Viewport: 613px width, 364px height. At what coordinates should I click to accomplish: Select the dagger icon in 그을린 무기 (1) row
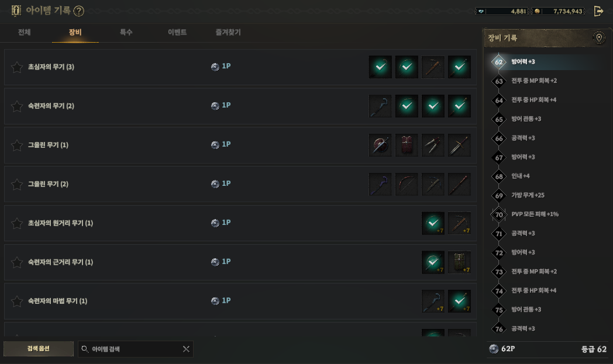459,145
